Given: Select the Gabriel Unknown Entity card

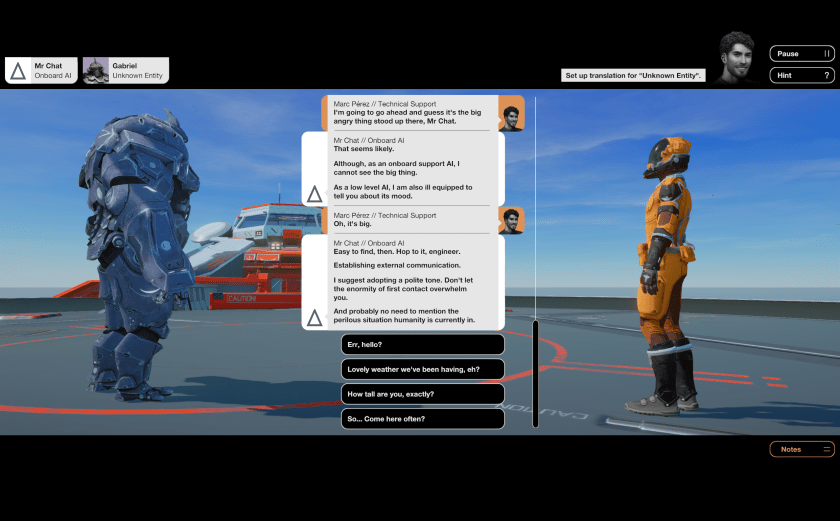Looking at the screenshot, I should pos(126,71).
